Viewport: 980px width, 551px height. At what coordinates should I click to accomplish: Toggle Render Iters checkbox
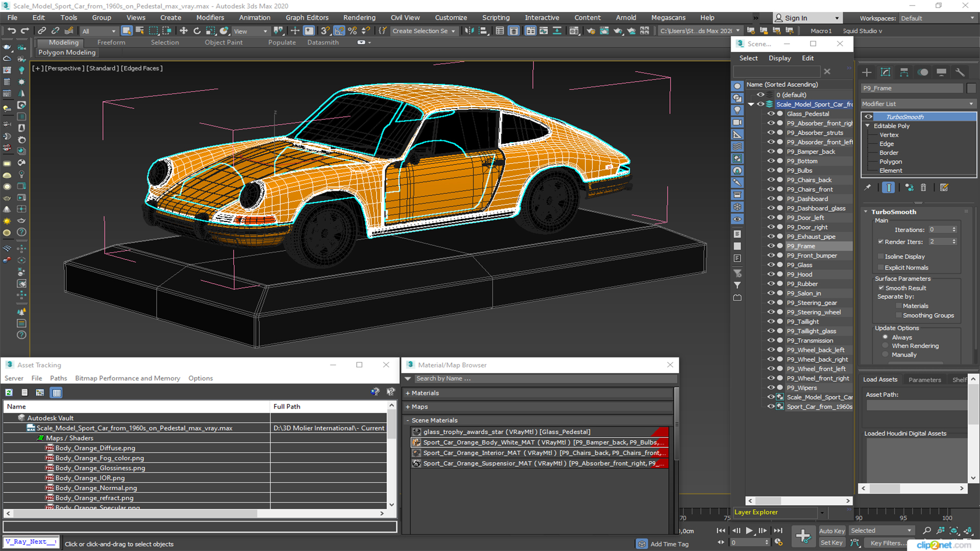pos(880,242)
